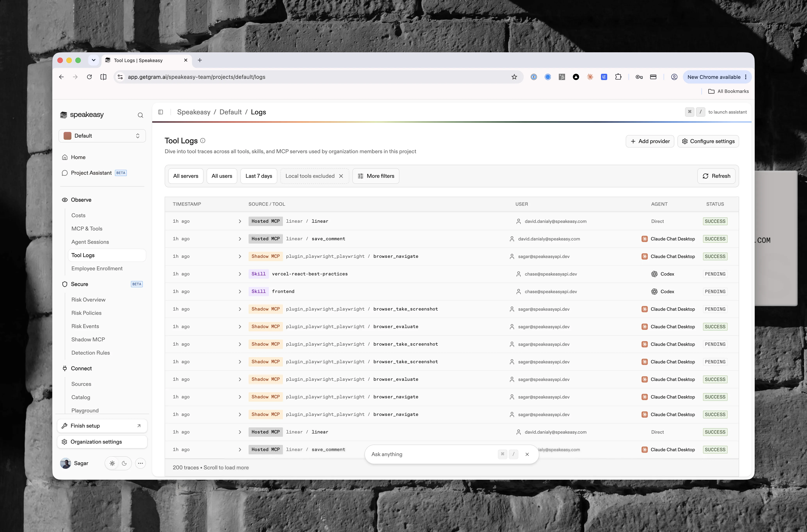807x532 pixels.
Task: Open Chrome side panel split icon
Action: point(103,77)
